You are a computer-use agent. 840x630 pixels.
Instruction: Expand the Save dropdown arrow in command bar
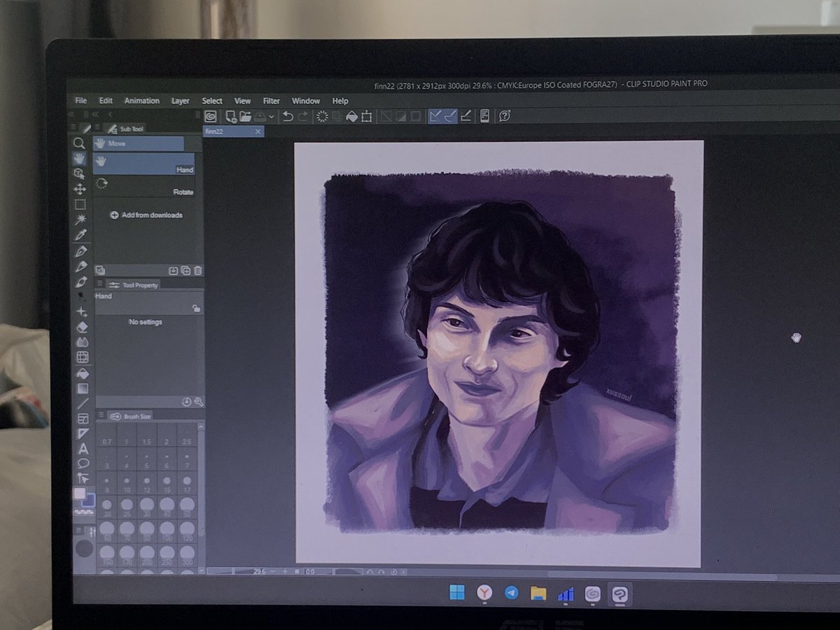click(x=272, y=117)
